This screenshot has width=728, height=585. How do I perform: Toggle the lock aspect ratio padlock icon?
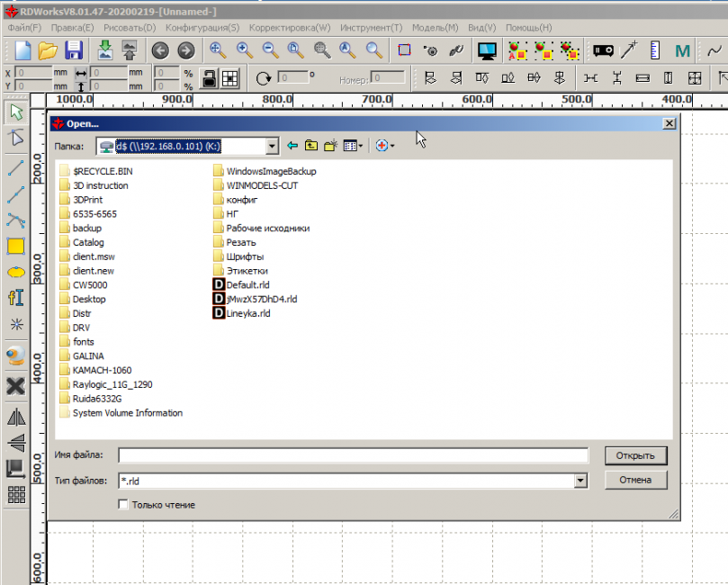(x=208, y=77)
